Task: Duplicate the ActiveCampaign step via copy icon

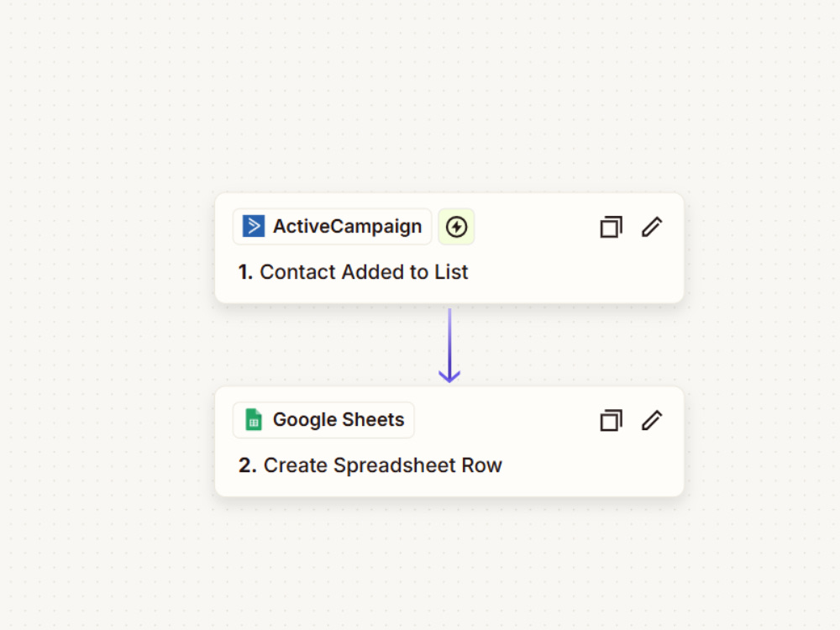Action: click(611, 227)
